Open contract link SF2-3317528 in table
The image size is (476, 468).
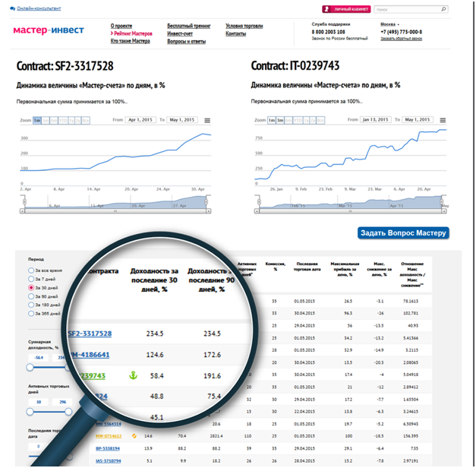[x=90, y=334]
